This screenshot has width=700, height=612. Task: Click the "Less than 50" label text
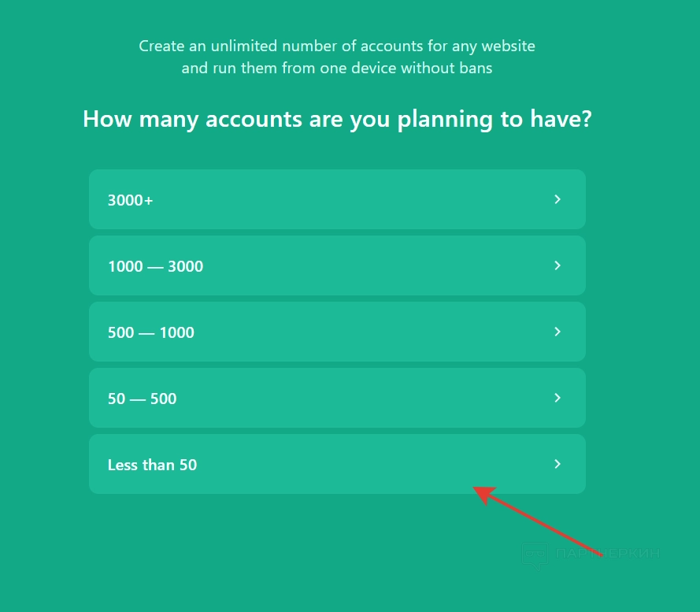tap(152, 465)
